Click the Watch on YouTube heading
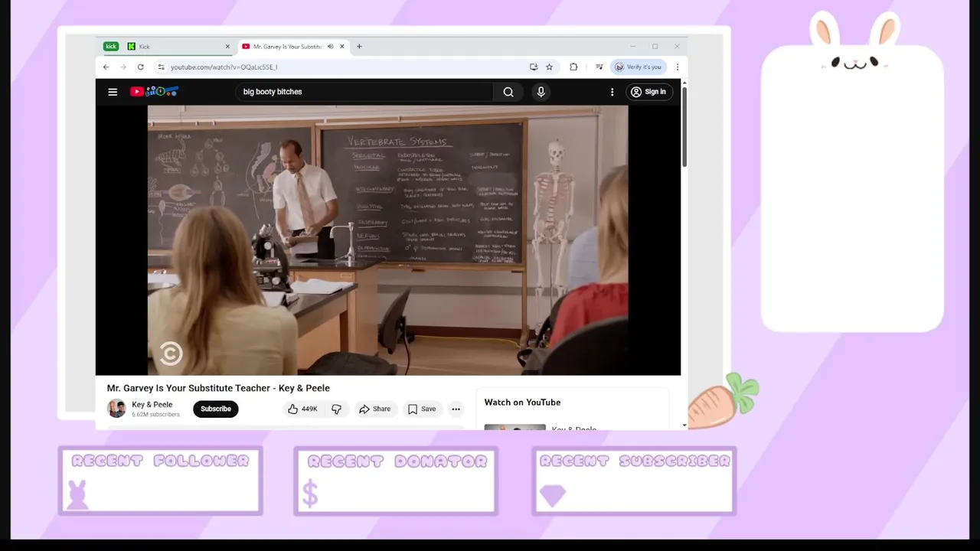 coord(522,402)
